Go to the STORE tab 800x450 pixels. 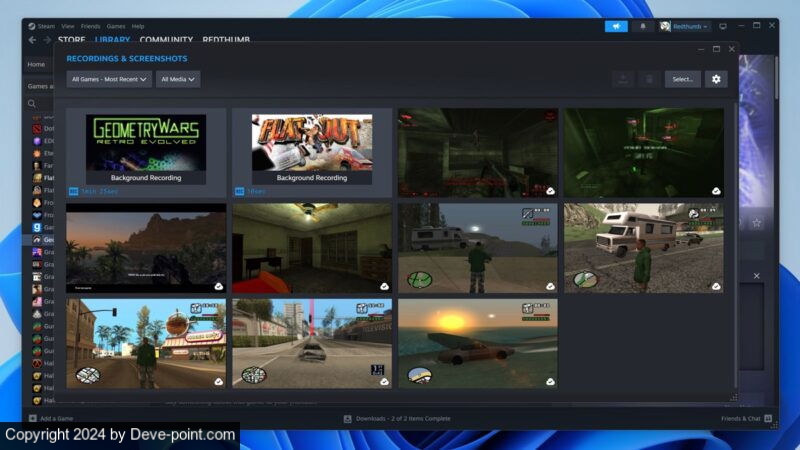click(x=71, y=39)
